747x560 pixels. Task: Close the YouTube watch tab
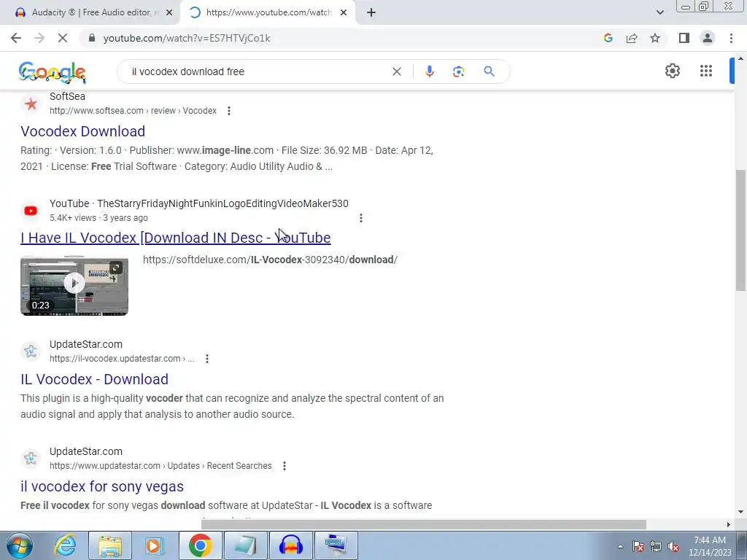click(344, 13)
